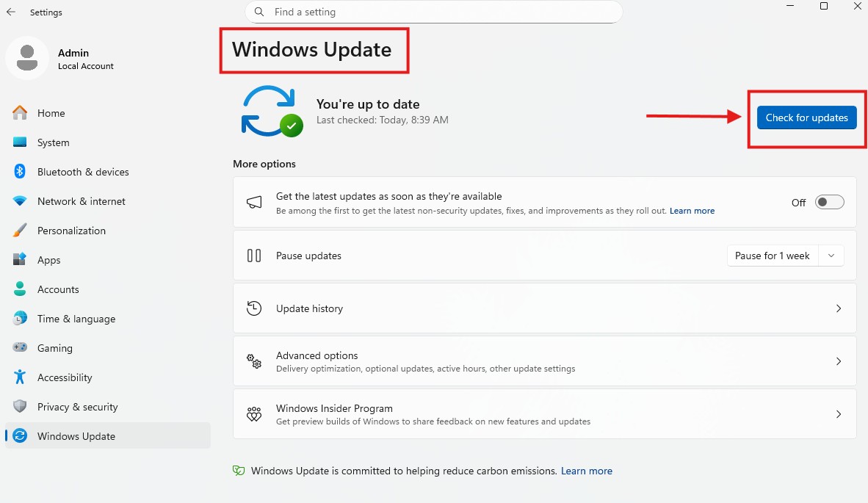Go to Home in the sidebar
The height and width of the screenshot is (503, 868).
click(51, 113)
